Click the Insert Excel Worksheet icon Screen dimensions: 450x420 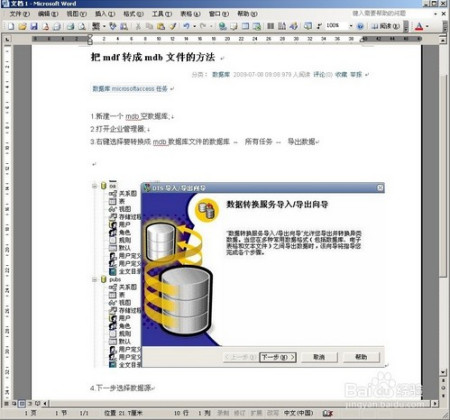click(x=256, y=26)
